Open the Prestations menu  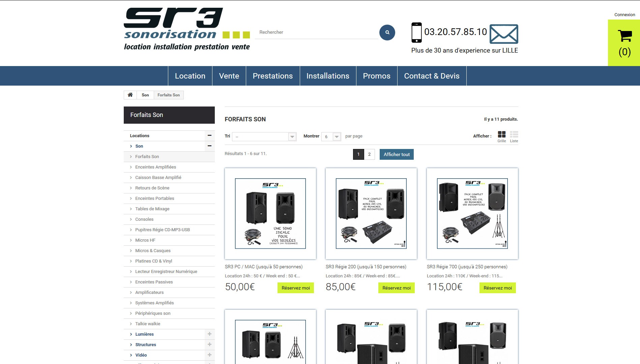(x=273, y=76)
